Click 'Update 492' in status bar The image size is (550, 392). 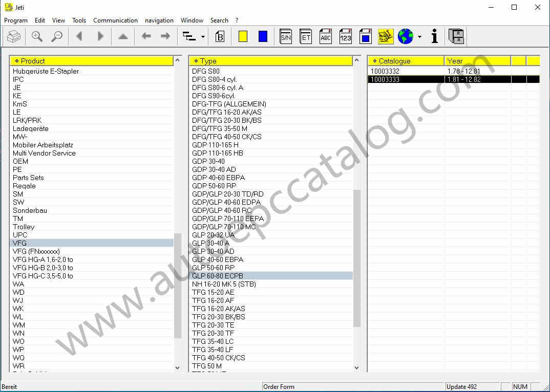[461, 387]
